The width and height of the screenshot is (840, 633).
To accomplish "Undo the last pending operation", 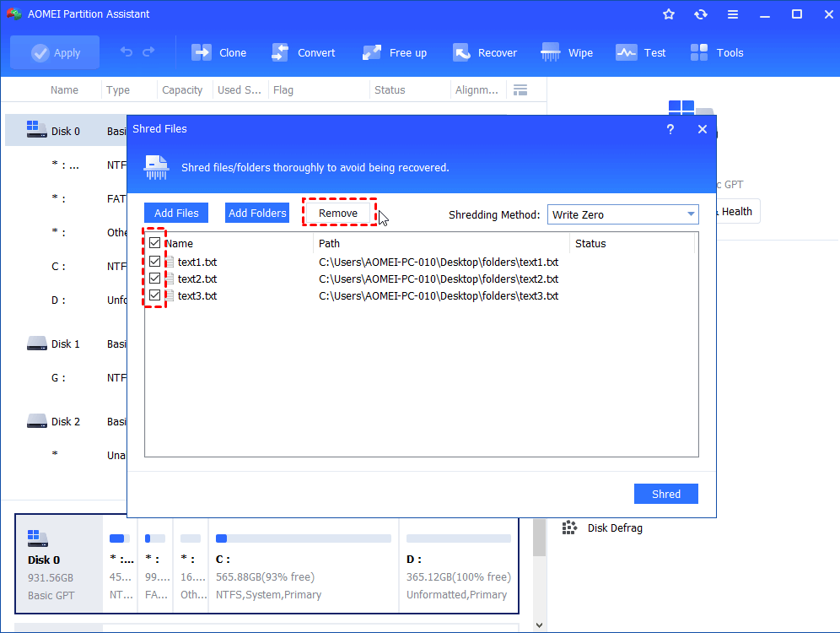I will 127,52.
